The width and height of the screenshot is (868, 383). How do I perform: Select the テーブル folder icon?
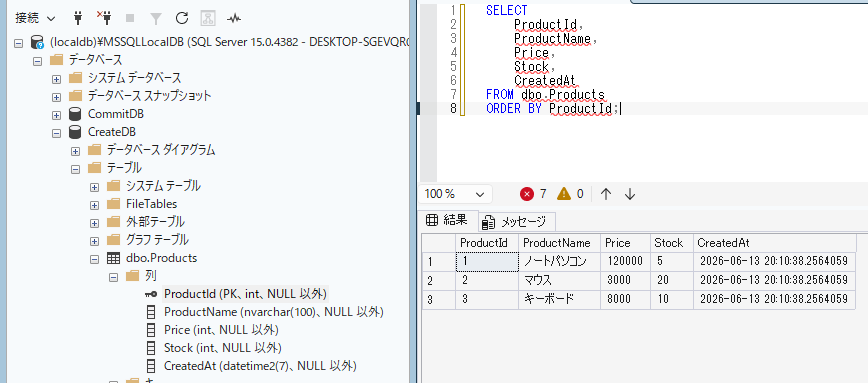[94, 168]
